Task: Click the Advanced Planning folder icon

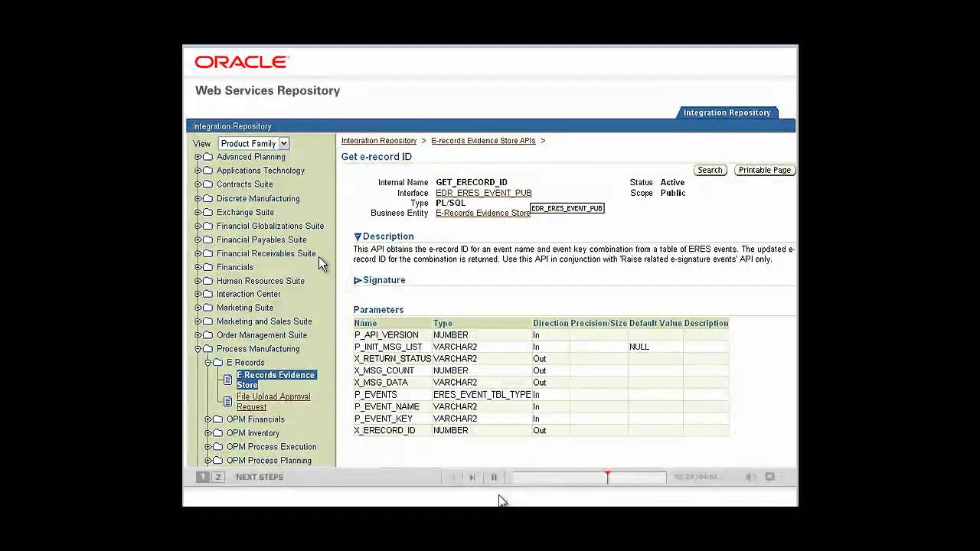Action: tap(207, 157)
